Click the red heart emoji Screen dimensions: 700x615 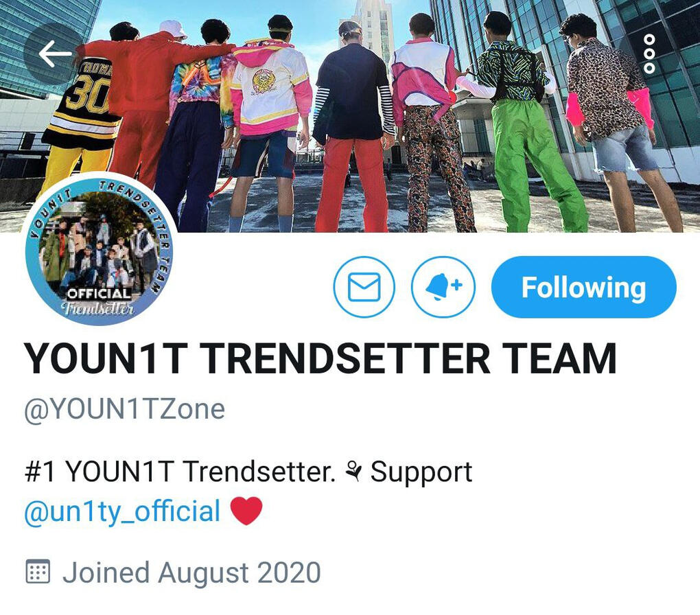pyautogui.click(x=246, y=511)
